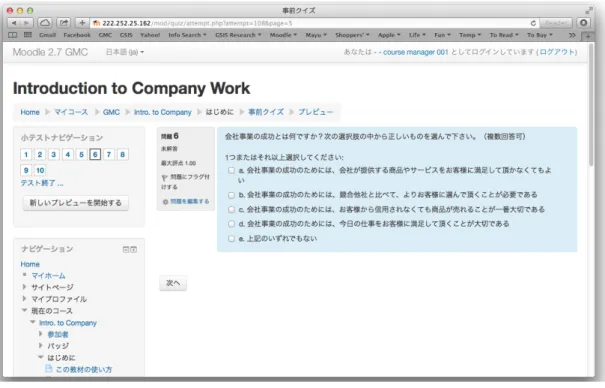This screenshot has width=605, height=388.
Task: Go to question 7 in quiz navigation
Action: click(109, 155)
